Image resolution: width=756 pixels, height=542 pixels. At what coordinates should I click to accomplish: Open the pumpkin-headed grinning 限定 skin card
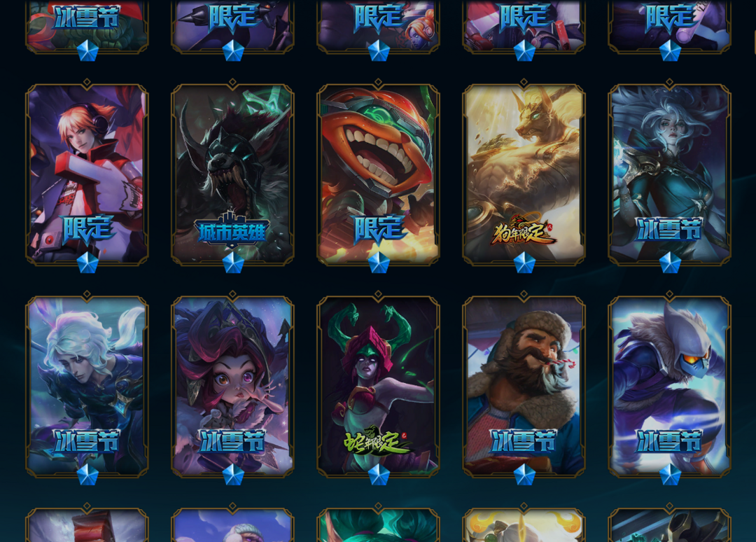(x=378, y=174)
